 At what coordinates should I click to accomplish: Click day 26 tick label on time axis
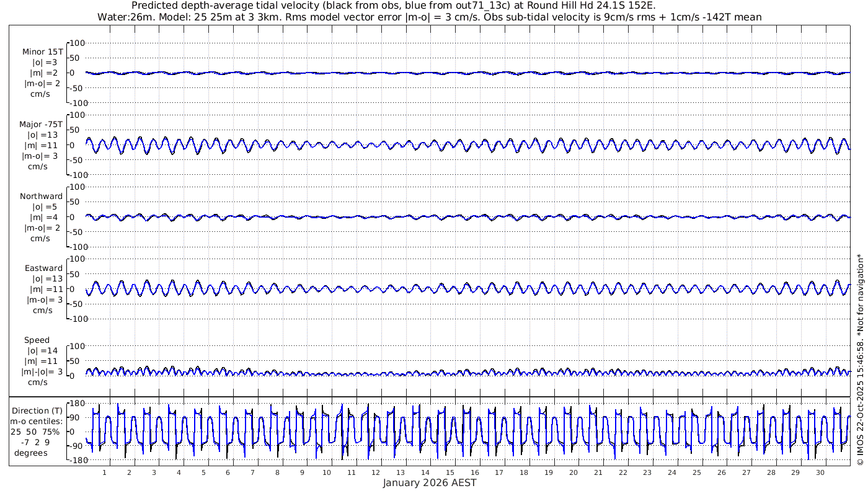(x=722, y=472)
